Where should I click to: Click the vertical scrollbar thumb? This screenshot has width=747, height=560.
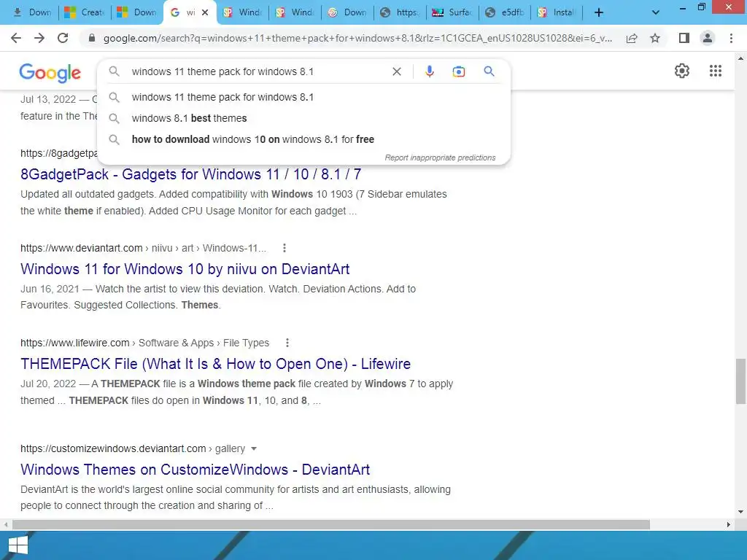[740, 381]
